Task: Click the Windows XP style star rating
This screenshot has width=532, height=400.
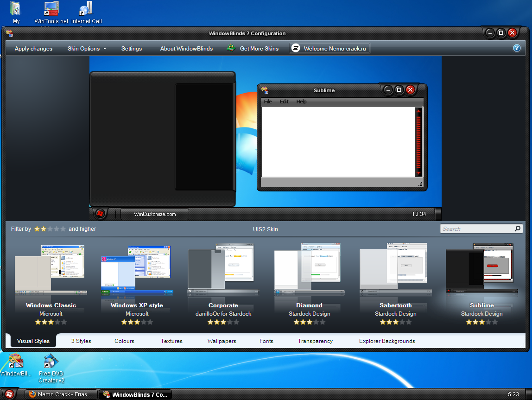Action: click(137, 322)
